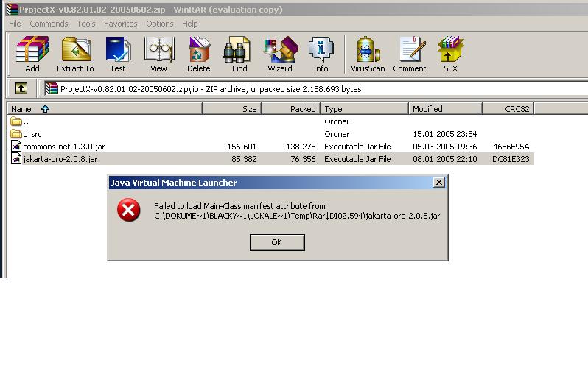588x377 pixels.
Task: Click the Add toolbar icon
Action: click(x=32, y=54)
